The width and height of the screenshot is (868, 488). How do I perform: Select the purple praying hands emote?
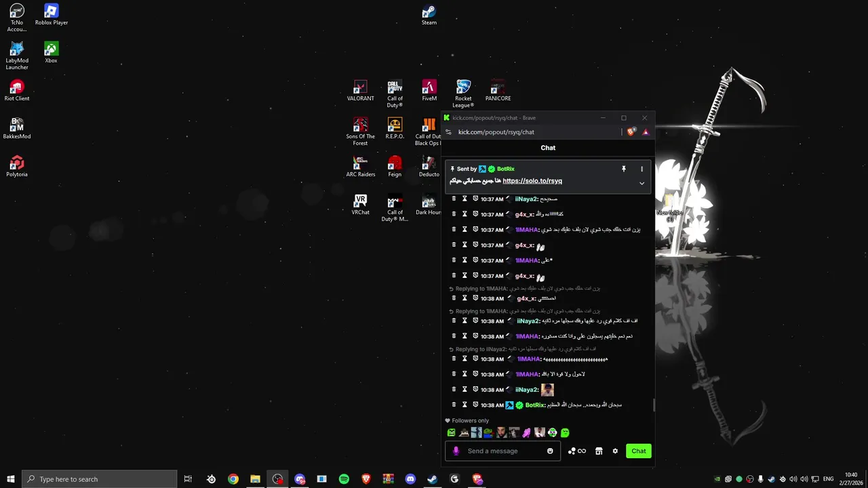526,432
